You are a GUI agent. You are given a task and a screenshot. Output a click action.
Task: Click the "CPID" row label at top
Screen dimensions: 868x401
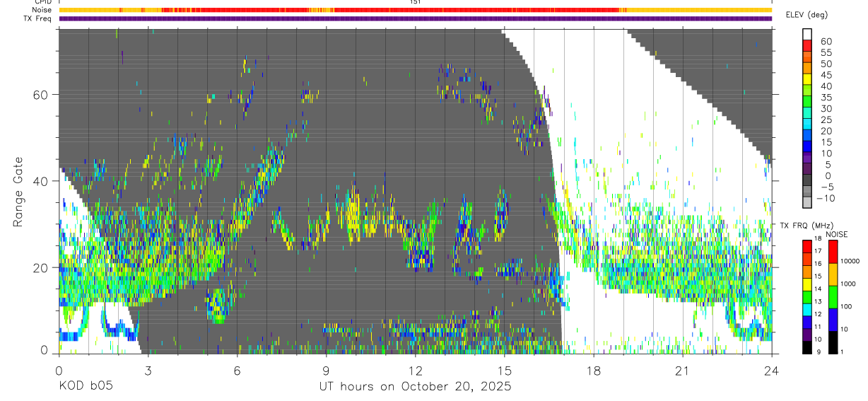click(x=42, y=2)
